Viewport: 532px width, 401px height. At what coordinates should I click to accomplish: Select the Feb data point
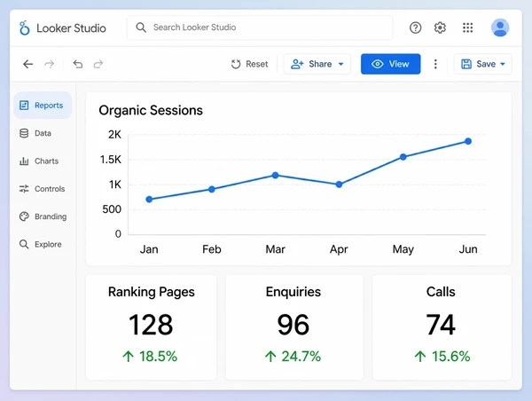(x=212, y=189)
